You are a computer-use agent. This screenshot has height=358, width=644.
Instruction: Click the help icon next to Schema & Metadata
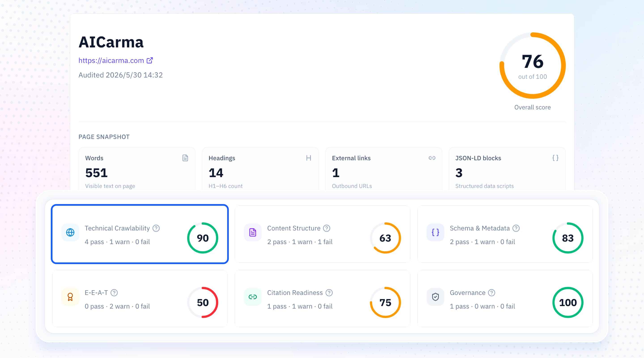[516, 228]
